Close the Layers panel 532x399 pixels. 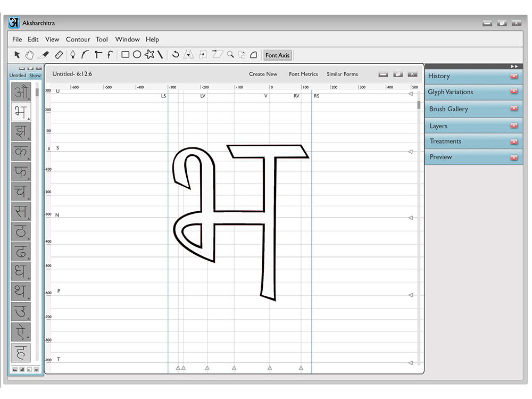514,126
